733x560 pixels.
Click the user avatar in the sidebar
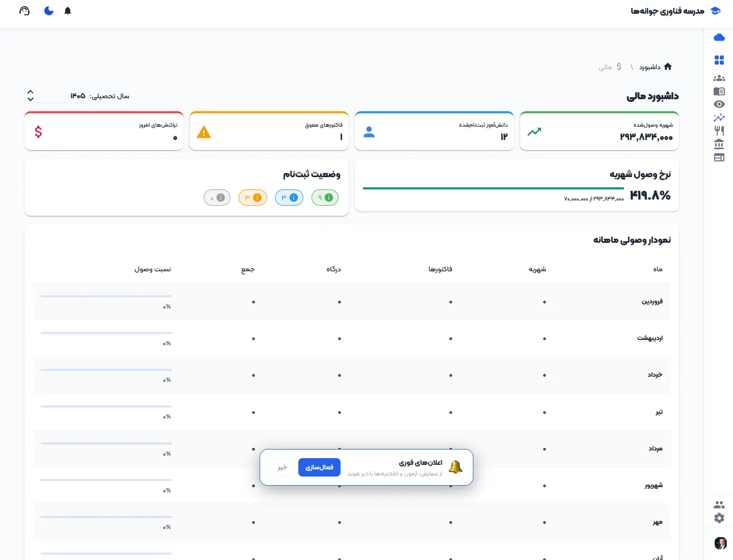click(720, 543)
